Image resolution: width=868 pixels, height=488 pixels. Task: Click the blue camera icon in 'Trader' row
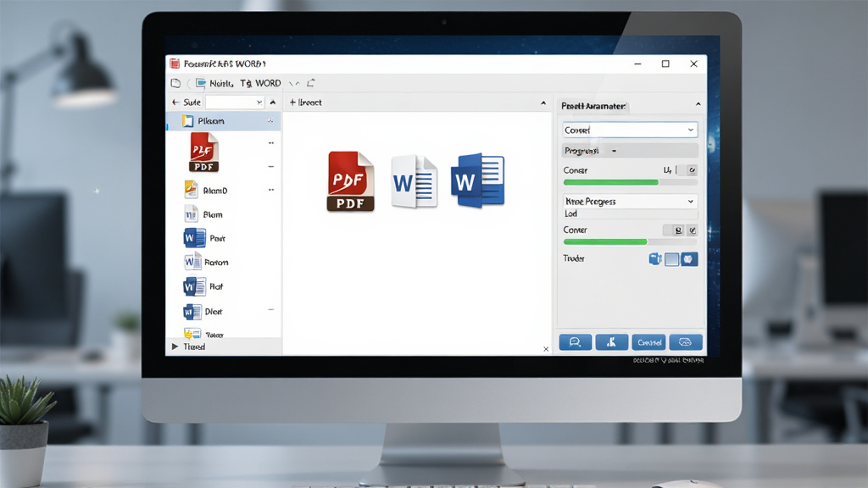(x=655, y=259)
